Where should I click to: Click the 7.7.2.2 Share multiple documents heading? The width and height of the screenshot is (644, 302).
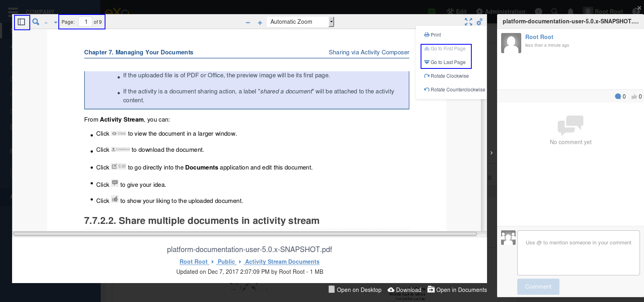[x=202, y=221]
